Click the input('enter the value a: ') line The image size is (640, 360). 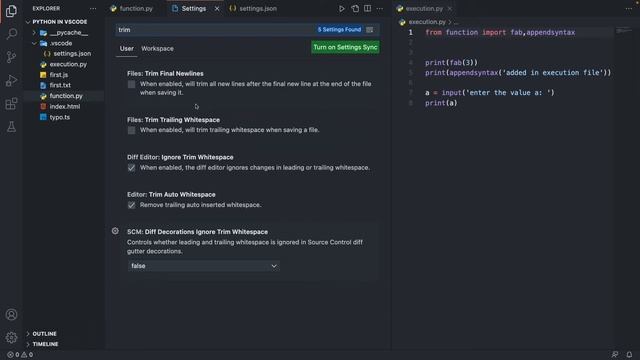pyautogui.click(x=489, y=93)
